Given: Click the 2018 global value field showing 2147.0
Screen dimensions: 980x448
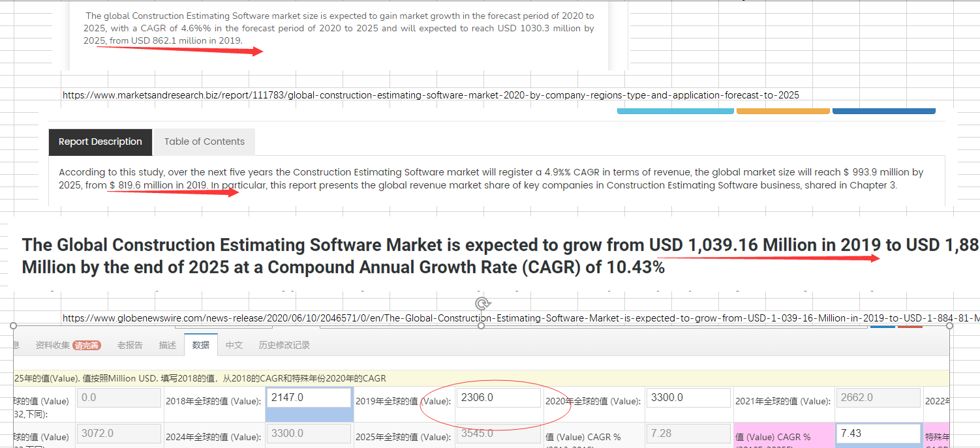Looking at the screenshot, I should point(308,398).
